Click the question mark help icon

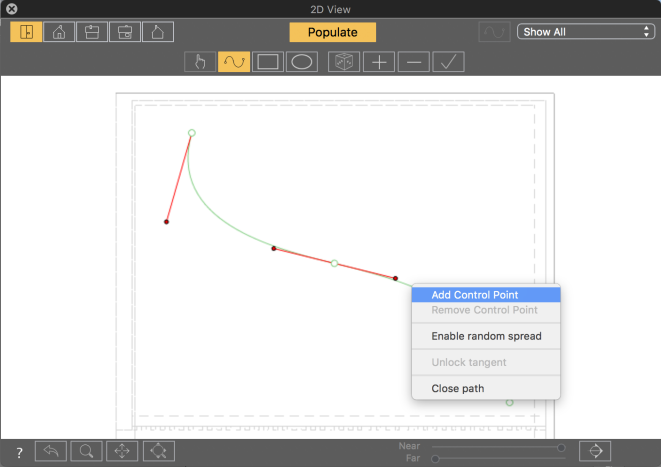[x=19, y=453]
